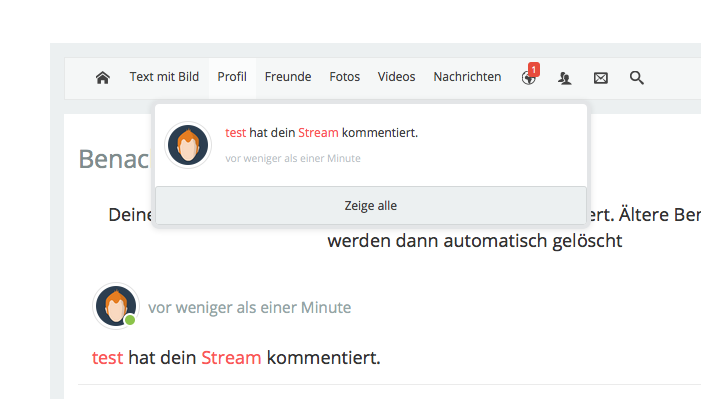Select Profil menu item
The height and width of the screenshot is (399, 701).
[232, 77]
